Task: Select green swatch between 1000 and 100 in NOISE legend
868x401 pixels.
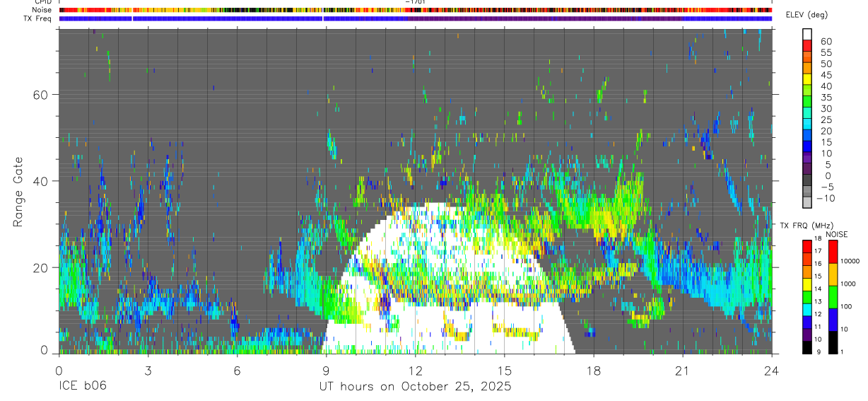Action: tap(833, 296)
